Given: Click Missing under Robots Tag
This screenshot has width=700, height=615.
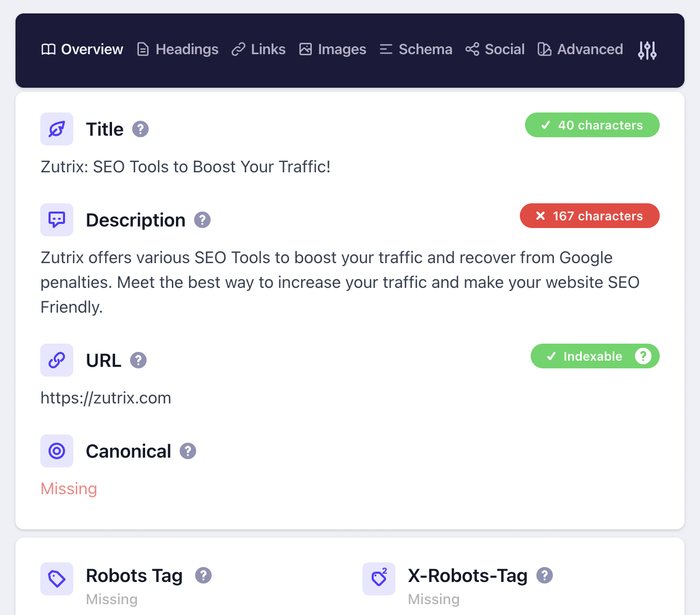Looking at the screenshot, I should [x=112, y=599].
